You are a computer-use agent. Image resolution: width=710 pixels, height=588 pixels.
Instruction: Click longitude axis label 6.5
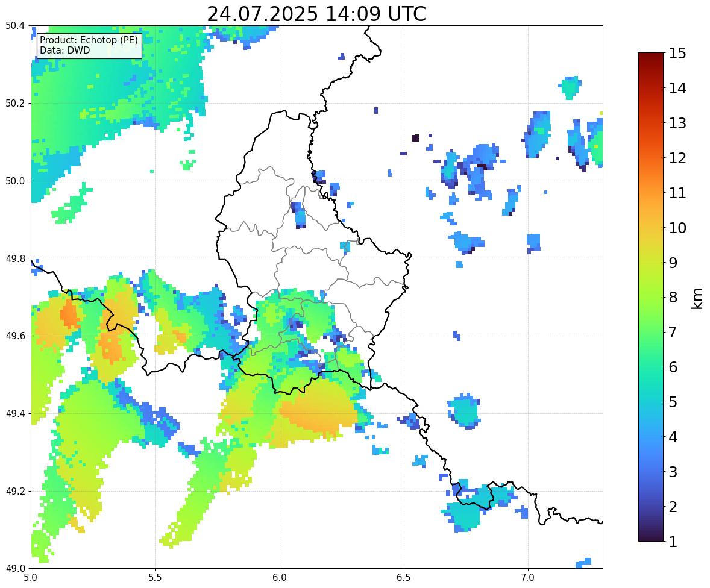[x=404, y=578]
